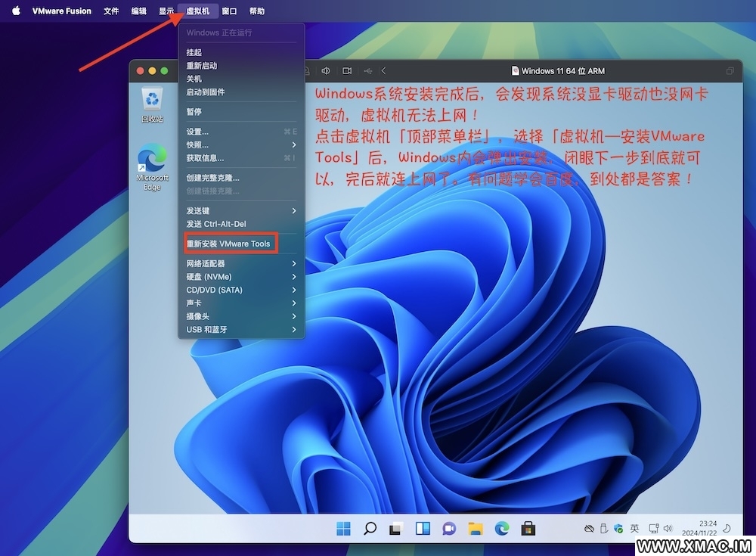Click the moon focus icon in tray
756x556 pixels.
[727, 529]
